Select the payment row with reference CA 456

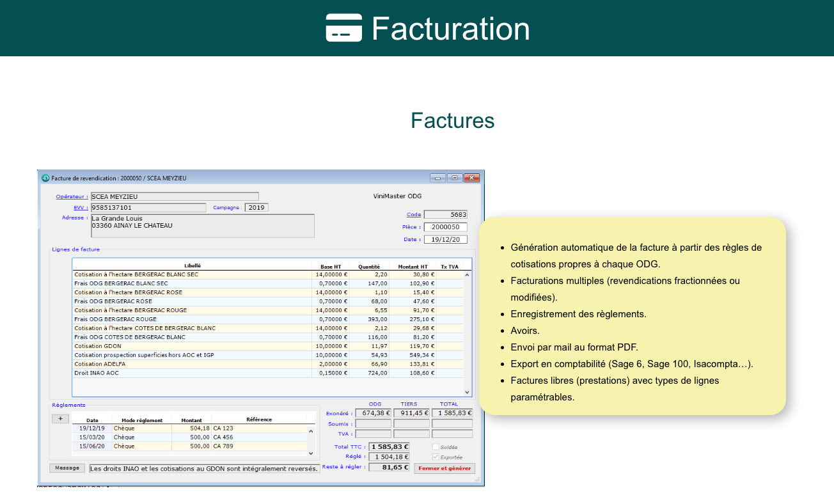[189, 437]
